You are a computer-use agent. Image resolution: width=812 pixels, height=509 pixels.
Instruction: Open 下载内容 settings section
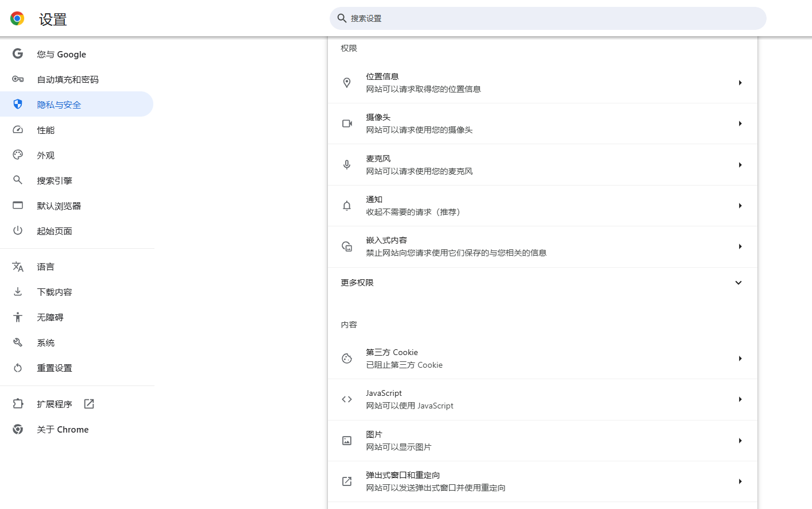(x=76, y=292)
